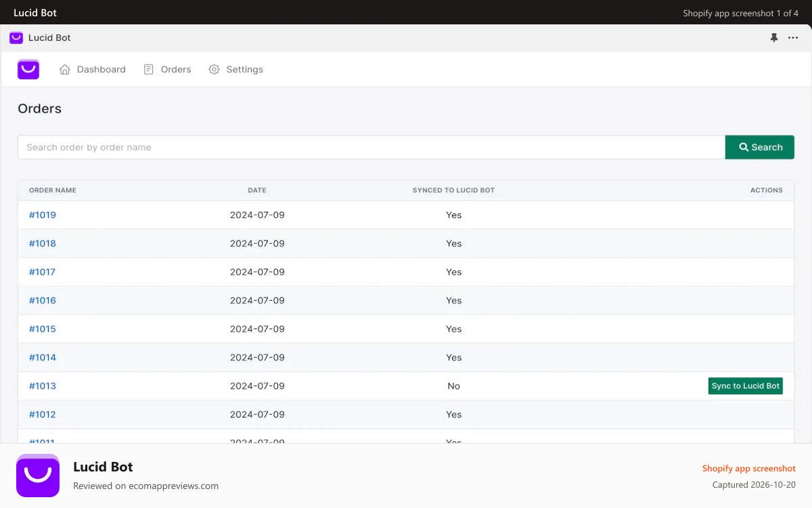Click the Dashboard house icon

(x=65, y=69)
